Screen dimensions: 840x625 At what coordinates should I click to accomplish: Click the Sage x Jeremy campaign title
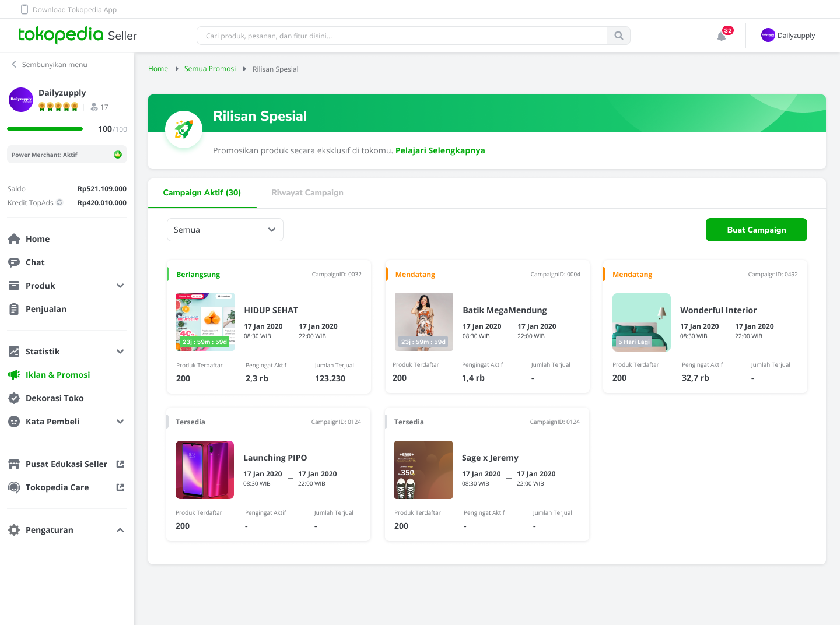point(491,458)
